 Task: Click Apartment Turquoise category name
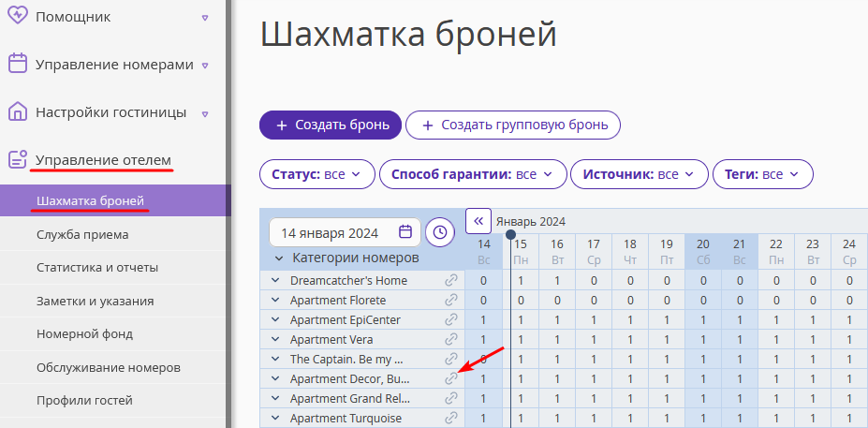coord(346,418)
